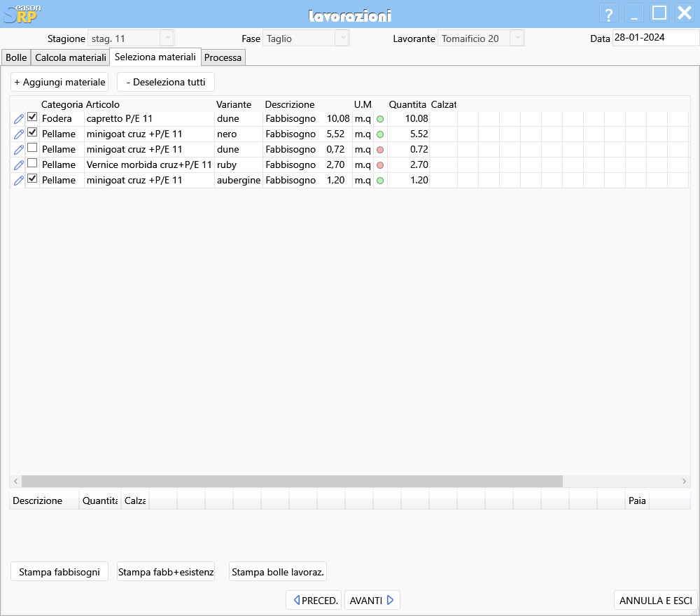
Task: Switch to the Calcola materiali tab
Action: click(x=71, y=57)
